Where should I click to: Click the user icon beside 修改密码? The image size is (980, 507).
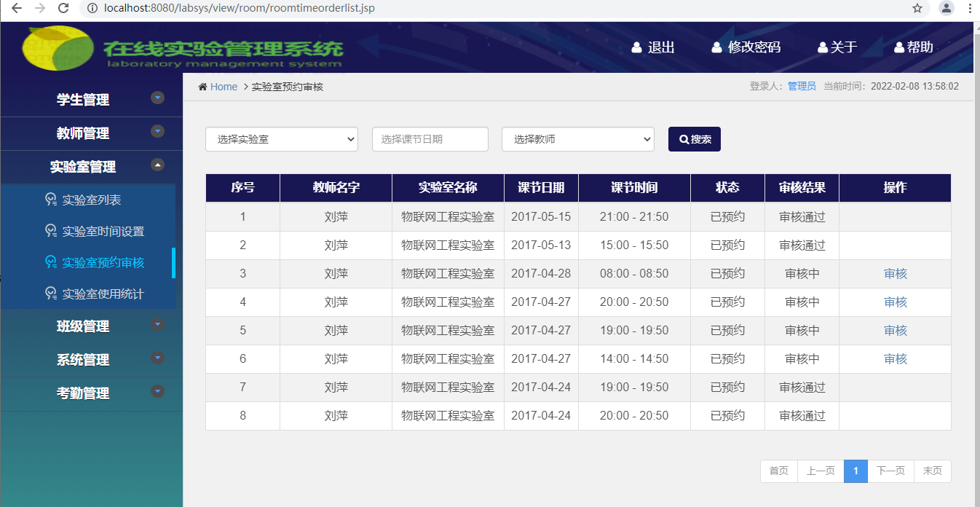click(x=717, y=47)
